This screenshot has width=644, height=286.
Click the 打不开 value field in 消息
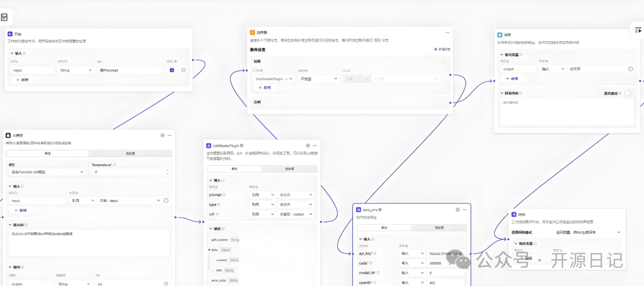coord(596,69)
